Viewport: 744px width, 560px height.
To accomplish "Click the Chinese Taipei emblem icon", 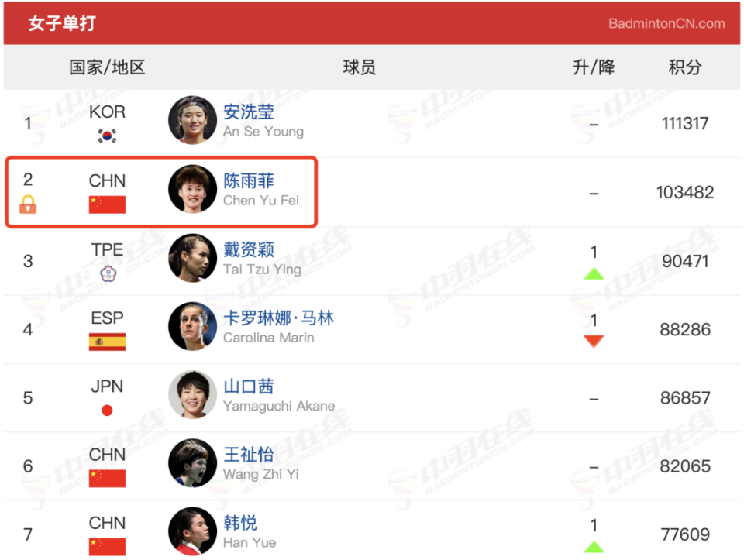I will click(108, 273).
